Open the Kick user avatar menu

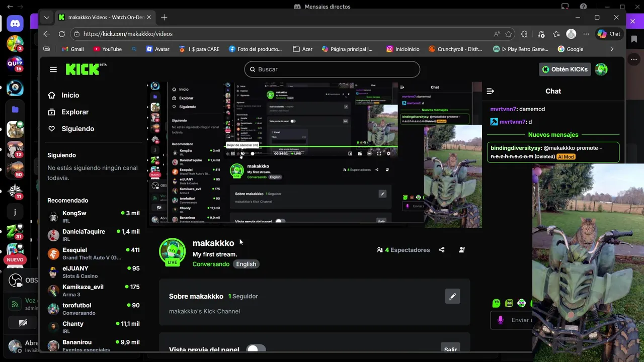point(601,69)
